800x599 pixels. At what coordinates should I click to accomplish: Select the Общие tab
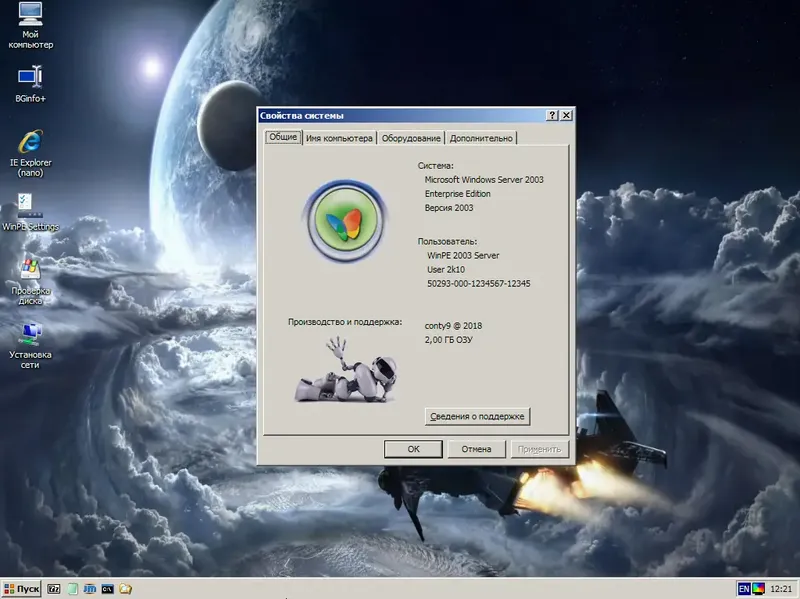(283, 137)
